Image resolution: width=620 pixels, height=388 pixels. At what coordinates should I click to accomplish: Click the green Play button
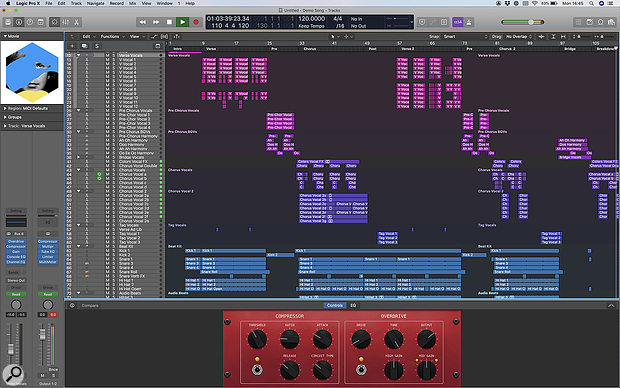(x=182, y=22)
